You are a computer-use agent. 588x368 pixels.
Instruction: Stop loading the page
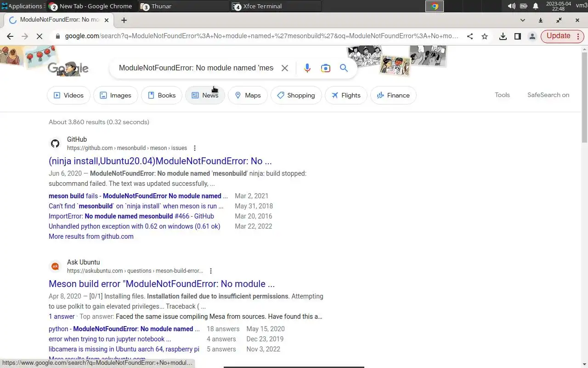40,36
